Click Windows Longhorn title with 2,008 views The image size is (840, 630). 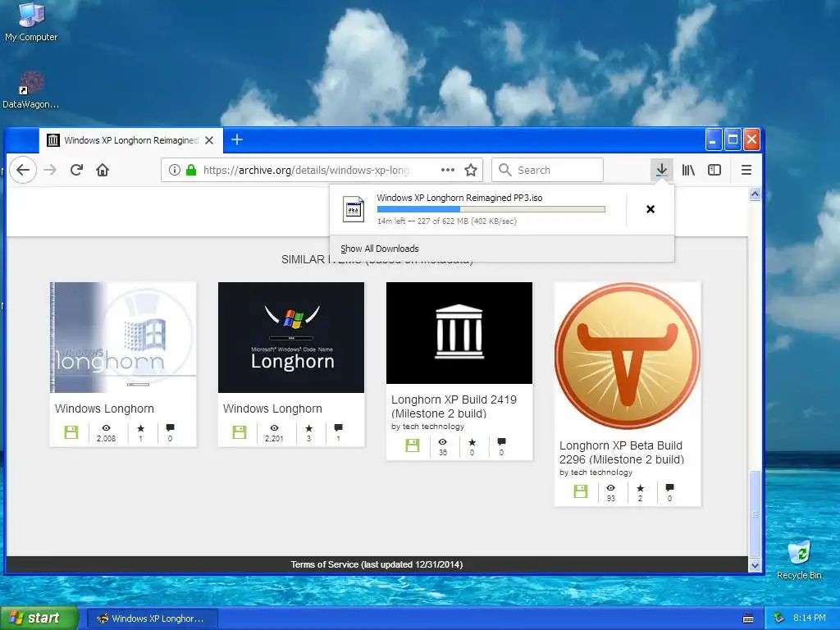[x=104, y=409]
